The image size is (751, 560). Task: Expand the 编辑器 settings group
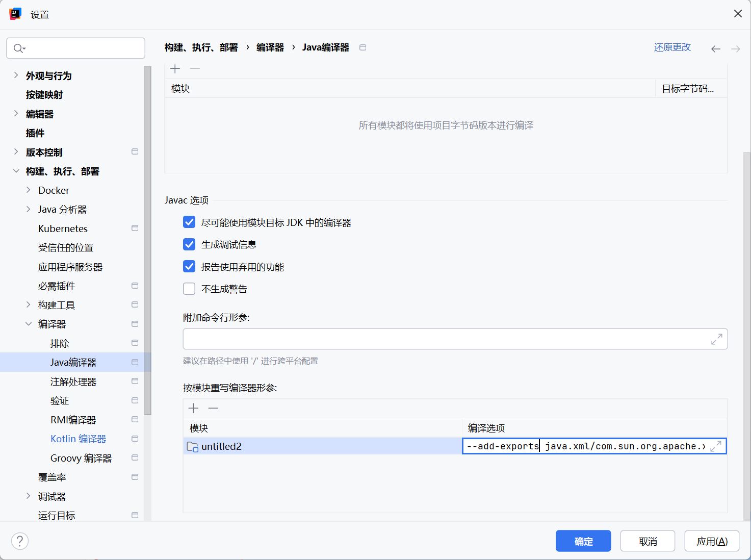tap(16, 114)
